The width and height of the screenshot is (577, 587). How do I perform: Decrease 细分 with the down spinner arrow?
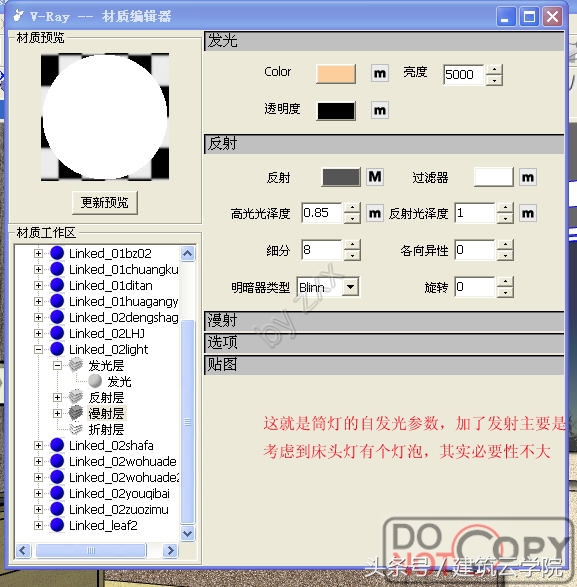pyautogui.click(x=352, y=255)
